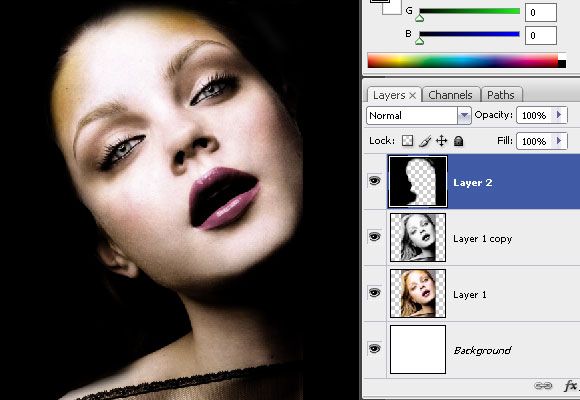Click the G value input field
The height and width of the screenshot is (400, 580).
(541, 13)
